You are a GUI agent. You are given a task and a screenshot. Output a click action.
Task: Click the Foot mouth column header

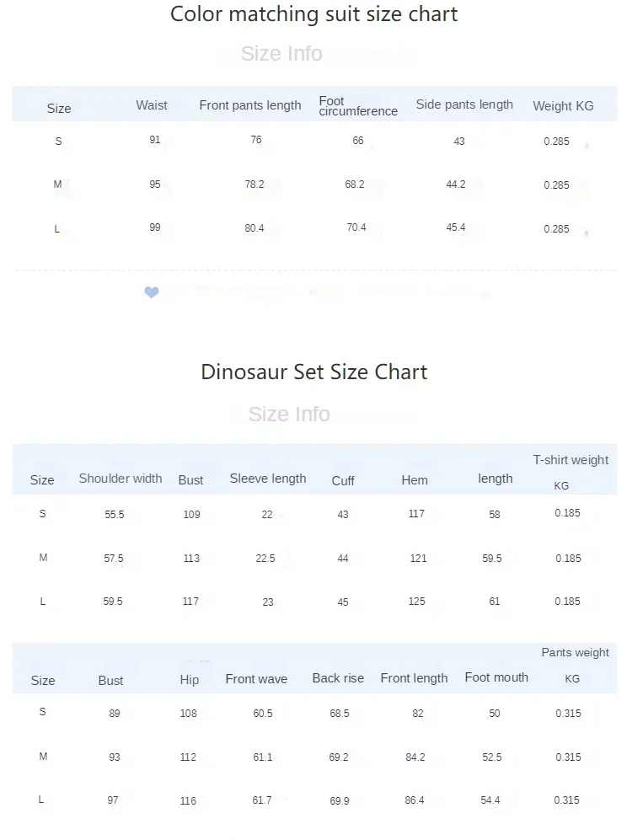pyautogui.click(x=496, y=677)
